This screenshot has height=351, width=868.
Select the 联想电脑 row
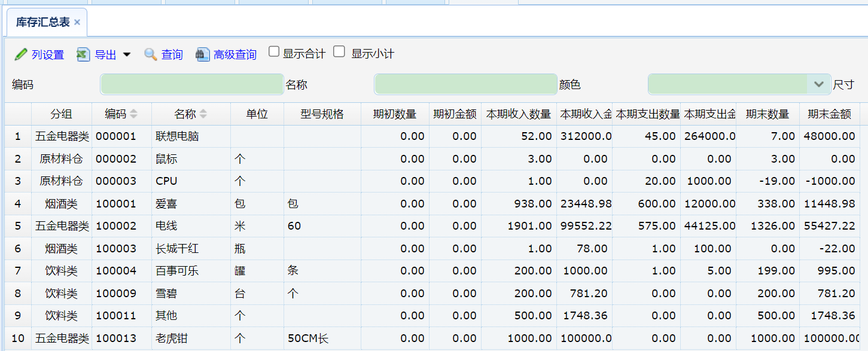click(177, 136)
